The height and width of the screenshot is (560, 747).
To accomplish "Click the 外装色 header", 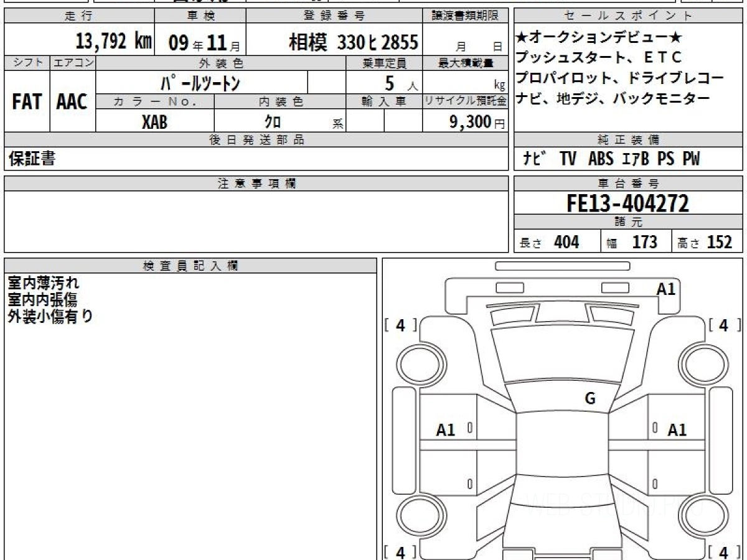I will [221, 63].
